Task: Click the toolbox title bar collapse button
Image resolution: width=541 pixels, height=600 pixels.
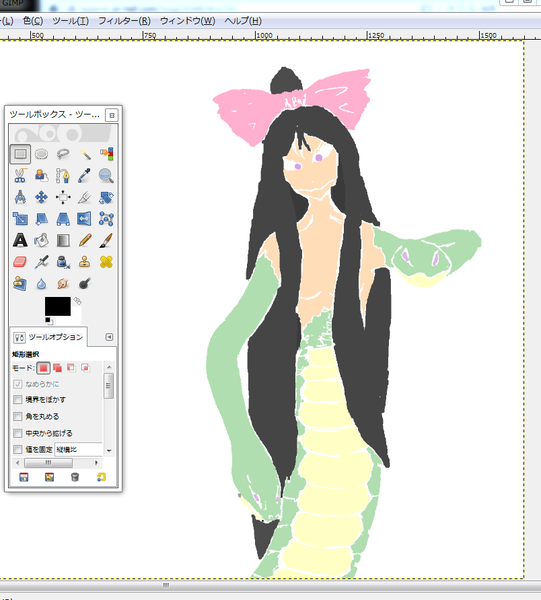Action: click(112, 115)
